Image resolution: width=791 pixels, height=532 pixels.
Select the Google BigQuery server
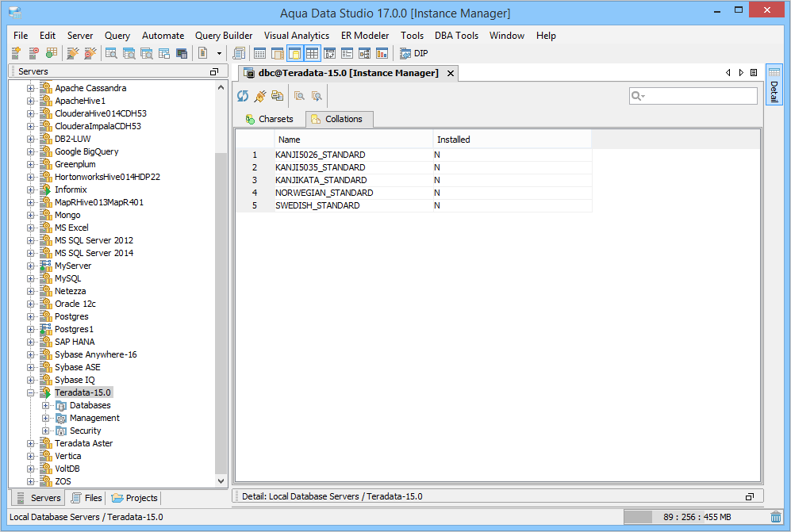(x=86, y=151)
